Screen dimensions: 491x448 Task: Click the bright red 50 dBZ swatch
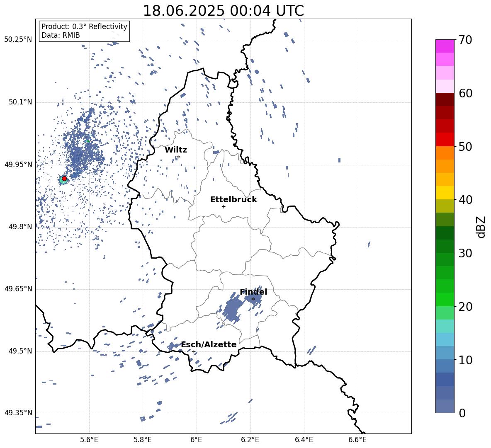point(445,140)
